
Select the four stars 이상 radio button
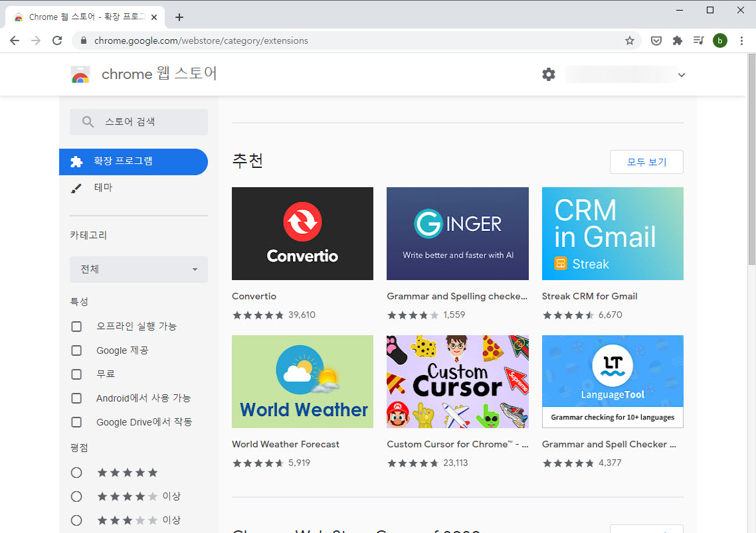(76, 496)
